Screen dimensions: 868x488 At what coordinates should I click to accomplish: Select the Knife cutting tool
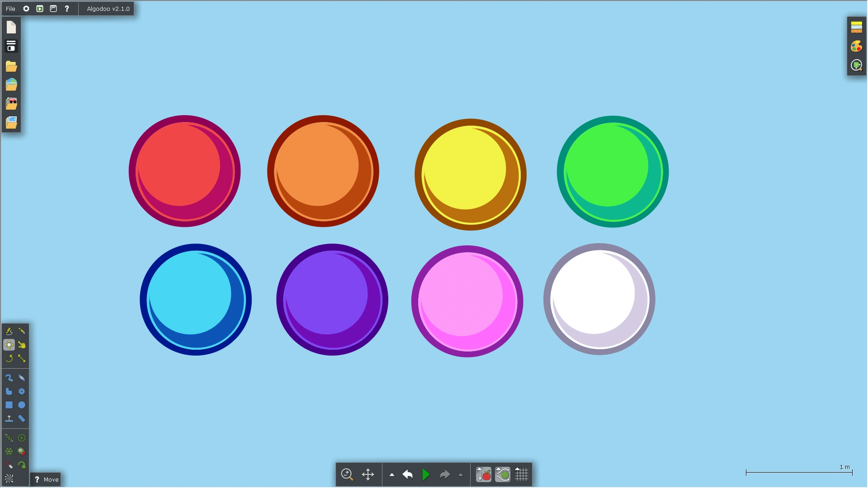22,331
